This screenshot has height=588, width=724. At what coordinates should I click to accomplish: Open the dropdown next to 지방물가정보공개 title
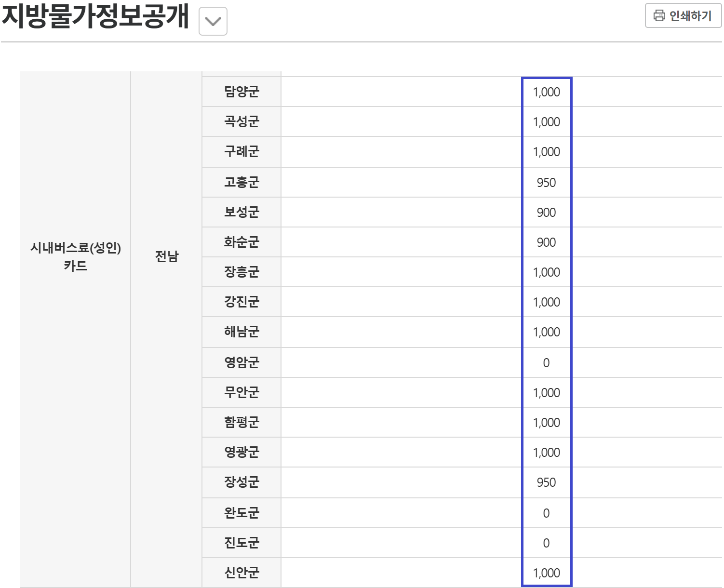point(213,21)
